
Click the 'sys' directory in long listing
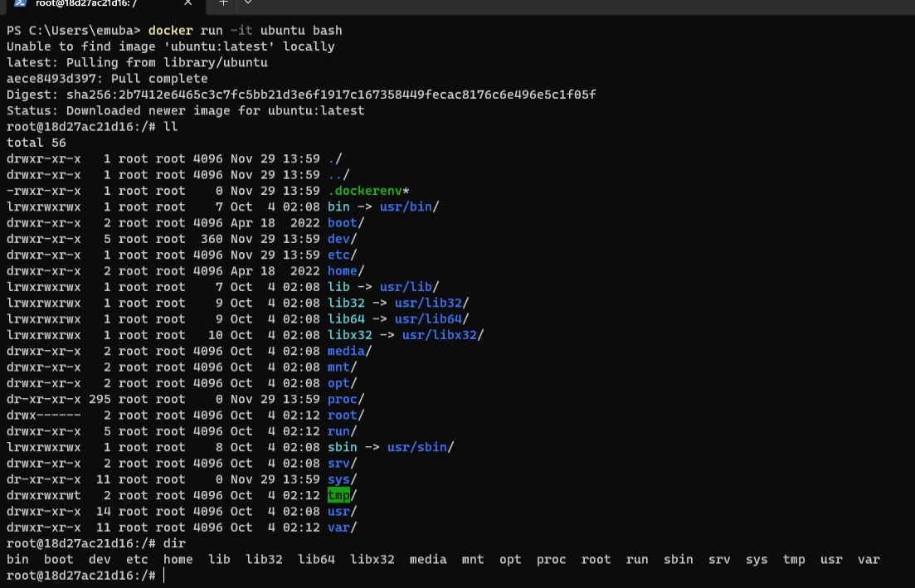point(338,479)
